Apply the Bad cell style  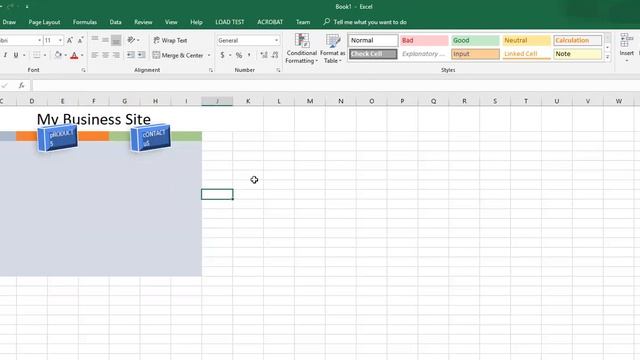point(424,40)
